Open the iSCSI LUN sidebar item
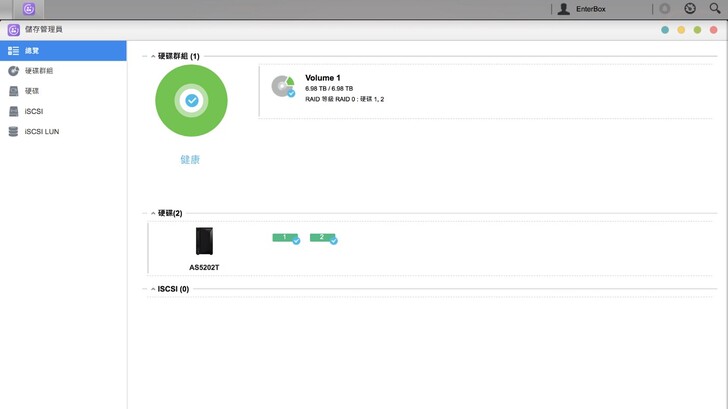 [x=63, y=132]
